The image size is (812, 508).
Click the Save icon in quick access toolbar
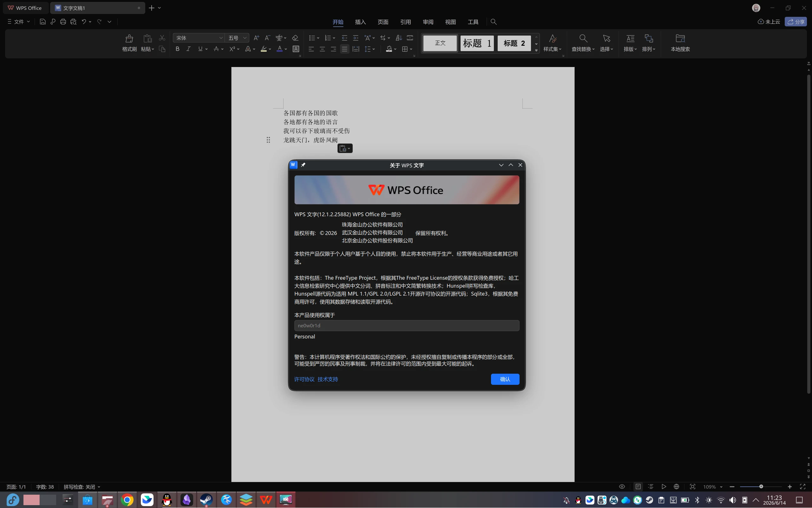click(x=43, y=22)
